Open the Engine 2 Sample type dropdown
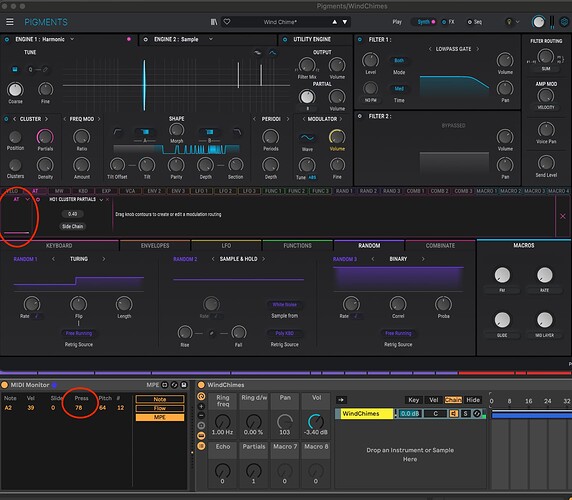This screenshot has height=500, width=572. 210,39
